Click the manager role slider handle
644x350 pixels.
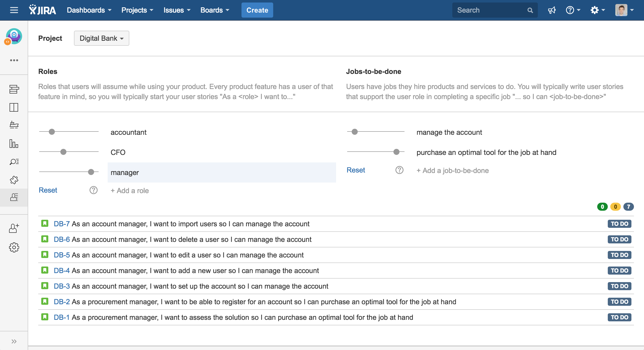click(91, 172)
